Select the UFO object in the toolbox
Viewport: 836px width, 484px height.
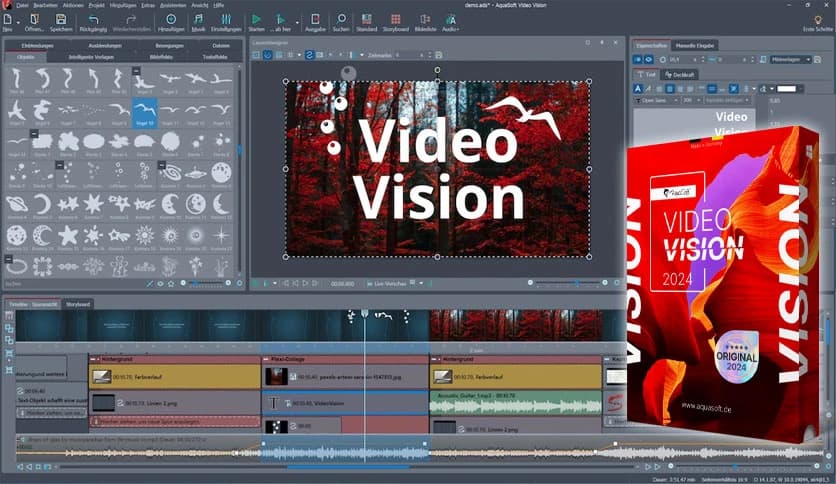tap(195, 174)
